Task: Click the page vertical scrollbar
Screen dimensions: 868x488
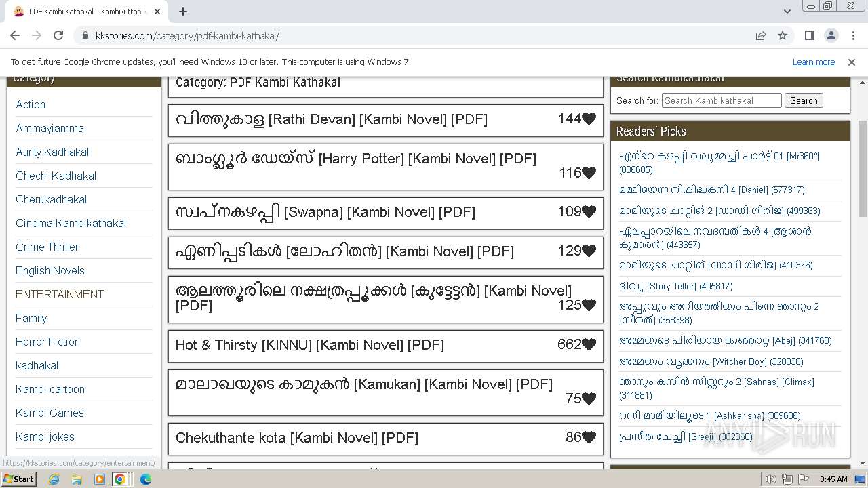Action: pos(863,169)
